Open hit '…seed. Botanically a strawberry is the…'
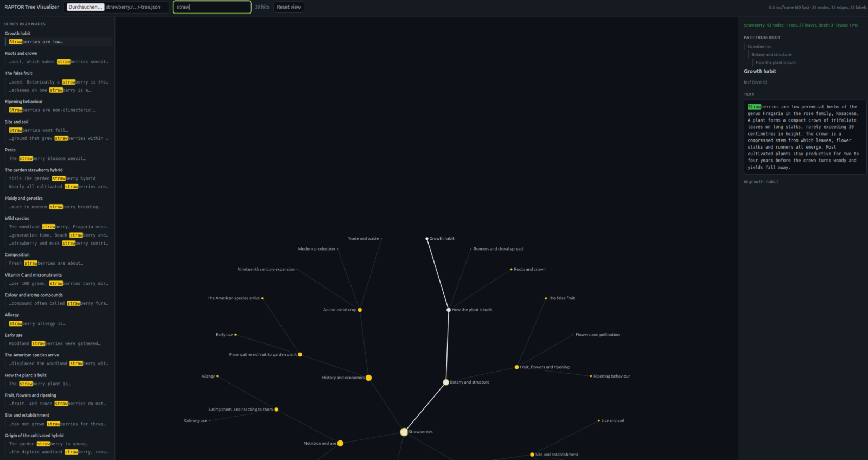Image resolution: width=868 pixels, height=460 pixels. pyautogui.click(x=59, y=82)
